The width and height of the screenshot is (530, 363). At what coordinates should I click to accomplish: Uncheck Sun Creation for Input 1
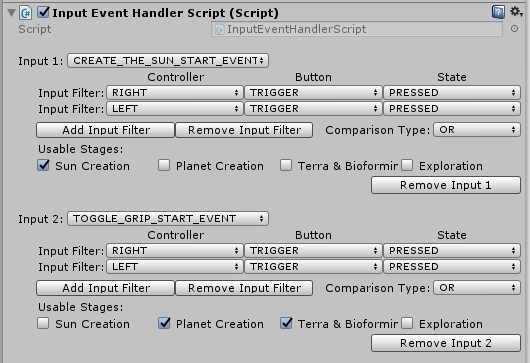pos(43,166)
